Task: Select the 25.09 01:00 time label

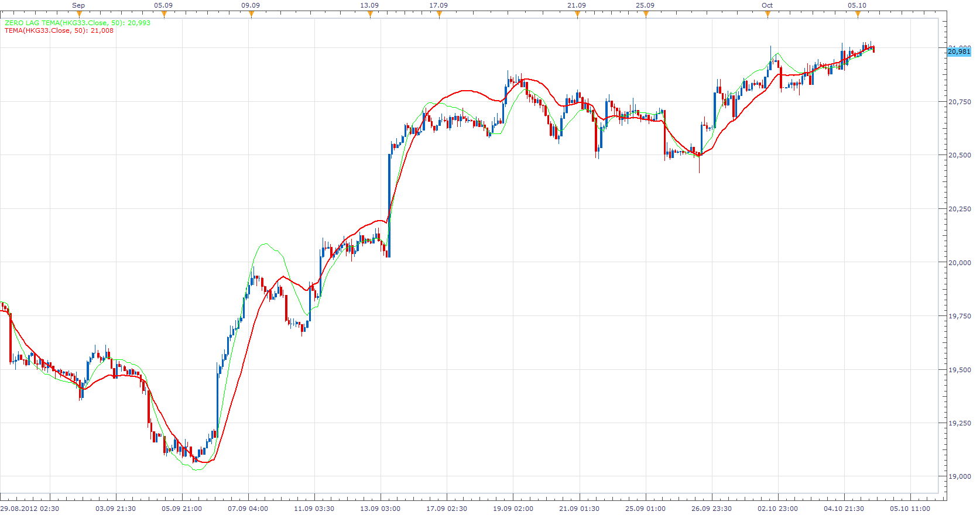Action: click(x=646, y=508)
